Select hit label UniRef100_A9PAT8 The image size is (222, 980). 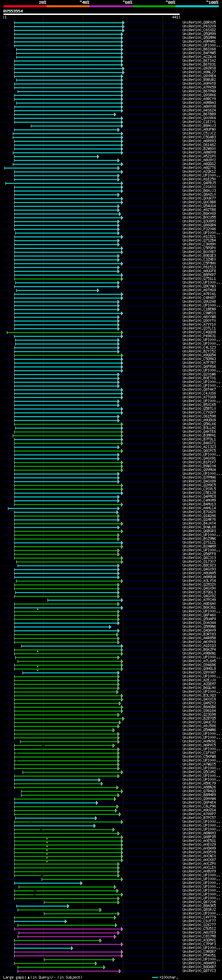click(x=199, y=84)
